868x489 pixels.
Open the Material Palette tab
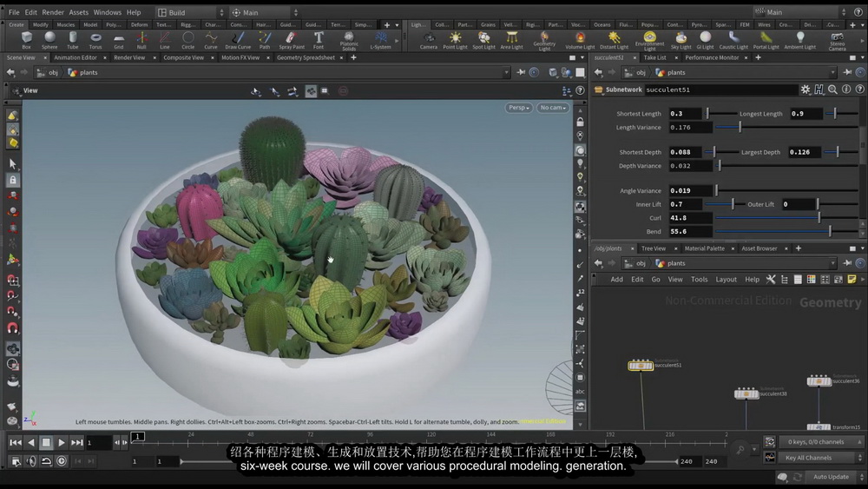[x=704, y=248]
